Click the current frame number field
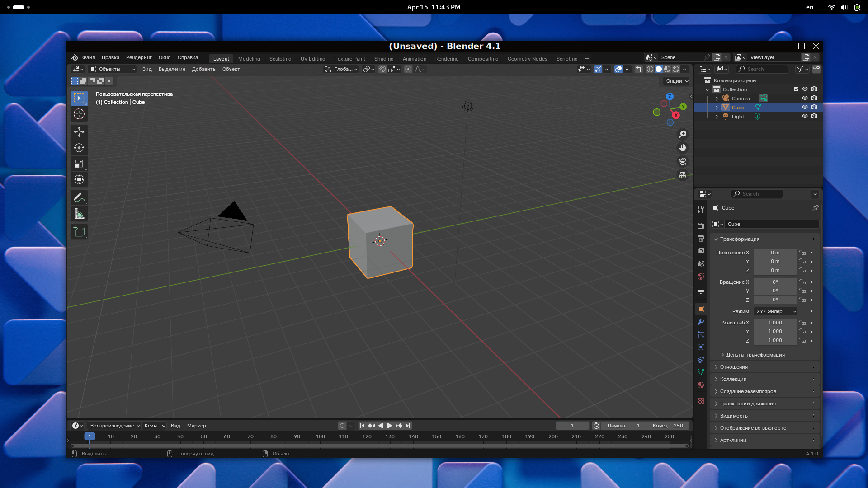868x488 pixels. tap(572, 426)
